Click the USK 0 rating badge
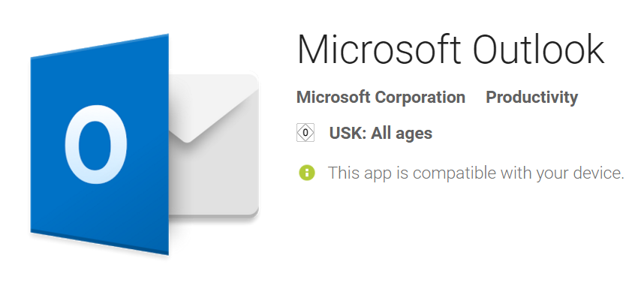The image size is (644, 295). click(x=305, y=133)
